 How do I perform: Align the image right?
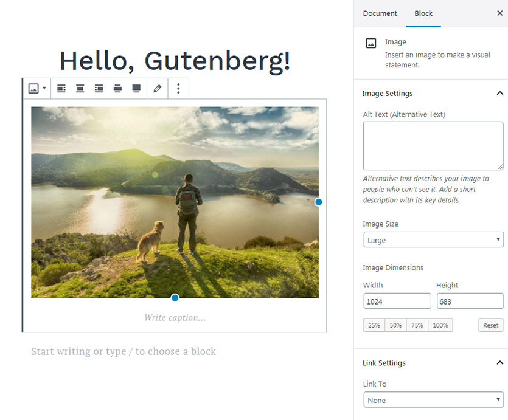click(x=99, y=88)
